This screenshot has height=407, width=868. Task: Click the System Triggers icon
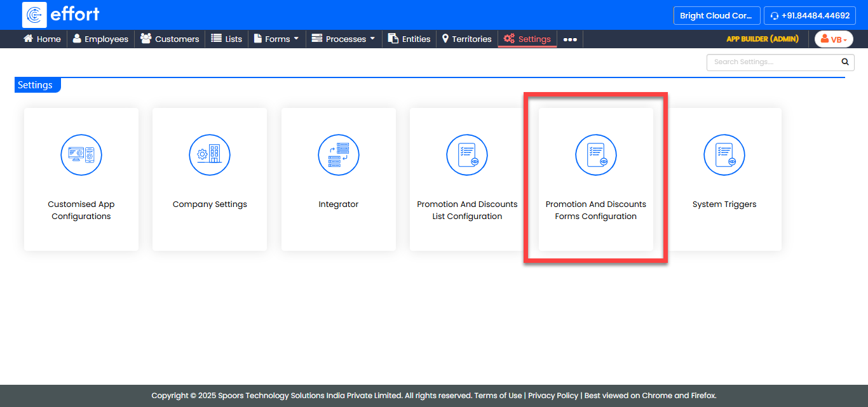(724, 155)
